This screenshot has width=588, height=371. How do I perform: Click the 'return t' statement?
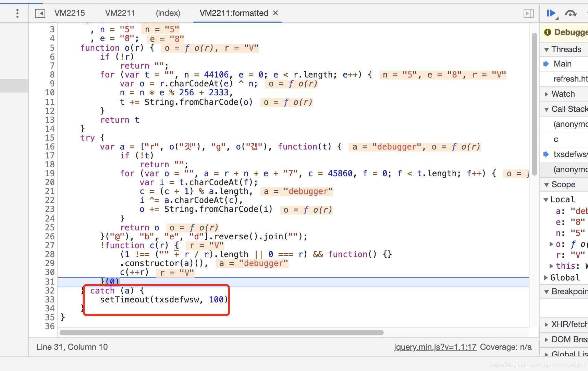point(120,120)
